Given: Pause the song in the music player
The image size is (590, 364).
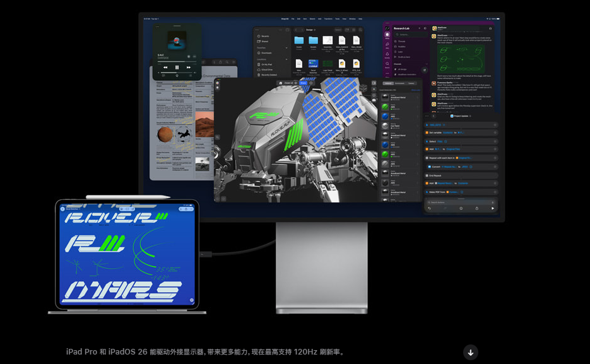Looking at the screenshot, I should 177,68.
